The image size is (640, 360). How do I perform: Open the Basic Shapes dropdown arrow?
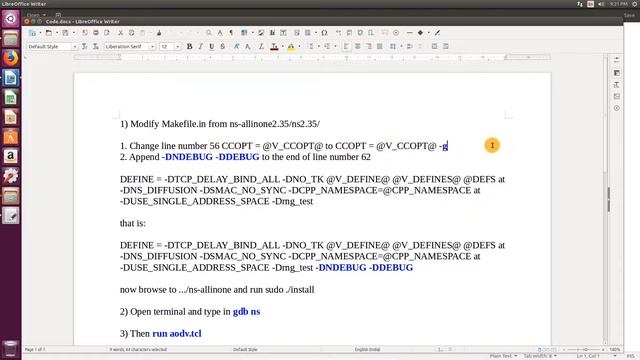pos(428,33)
